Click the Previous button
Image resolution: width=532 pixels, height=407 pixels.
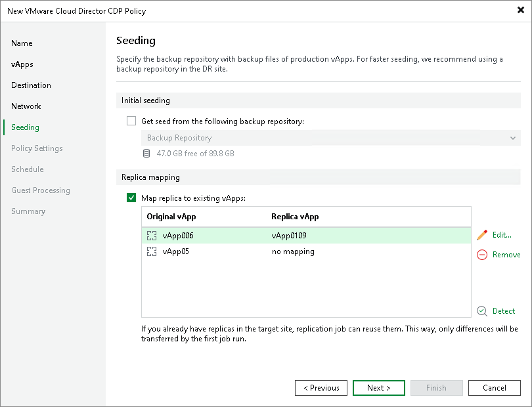(321, 388)
